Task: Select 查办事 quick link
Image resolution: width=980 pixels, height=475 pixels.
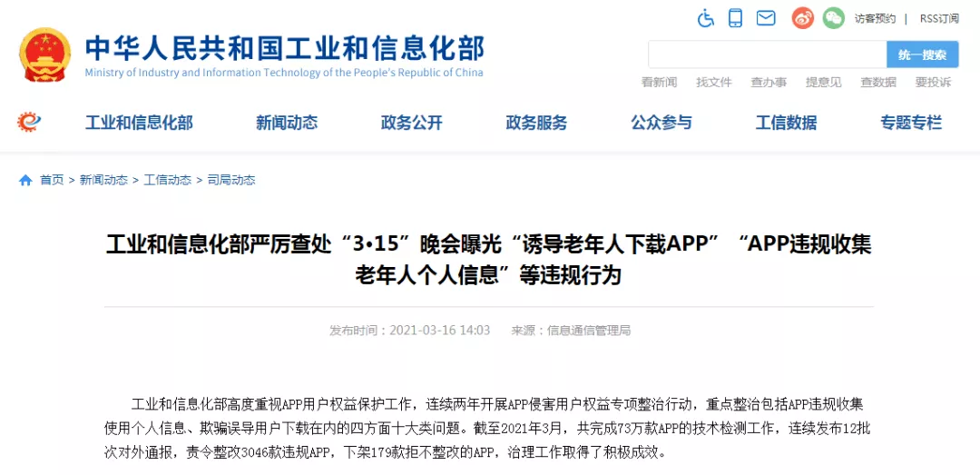Action: (x=769, y=82)
